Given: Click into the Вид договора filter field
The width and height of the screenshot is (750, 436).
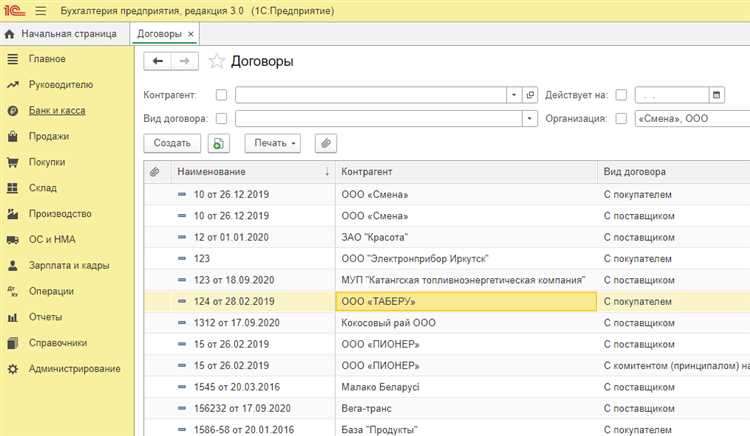Looking at the screenshot, I should coord(378,119).
